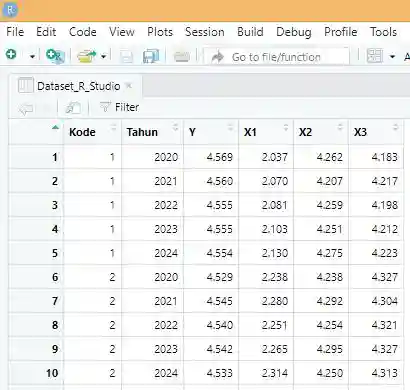The image size is (410, 390).
Task: Click X3 value 4.217
Action: coord(384,181)
